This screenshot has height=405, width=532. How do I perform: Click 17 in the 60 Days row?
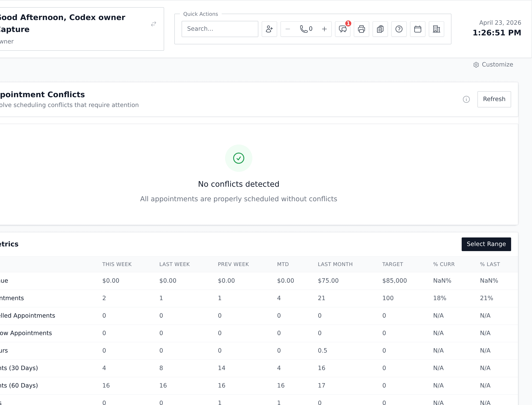322,385
